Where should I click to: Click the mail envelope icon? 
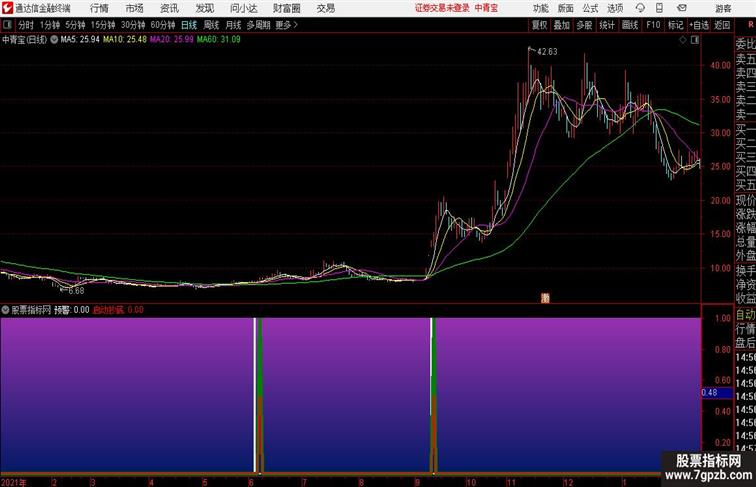pyautogui.click(x=682, y=8)
